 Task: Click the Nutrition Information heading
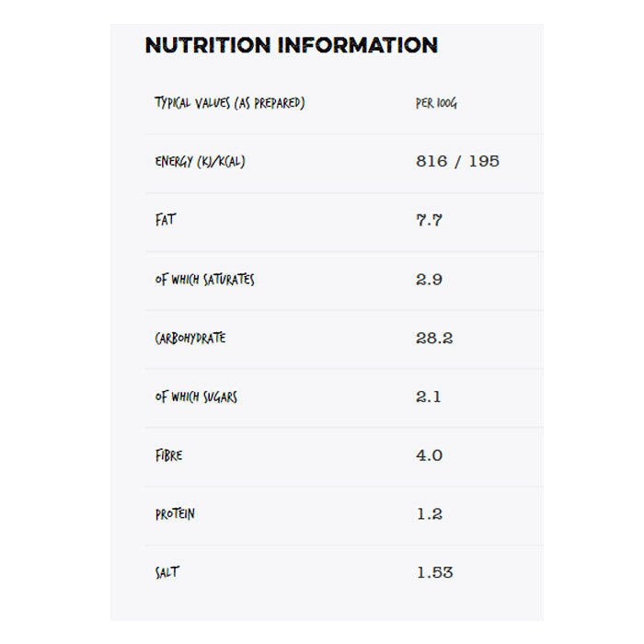click(x=291, y=45)
